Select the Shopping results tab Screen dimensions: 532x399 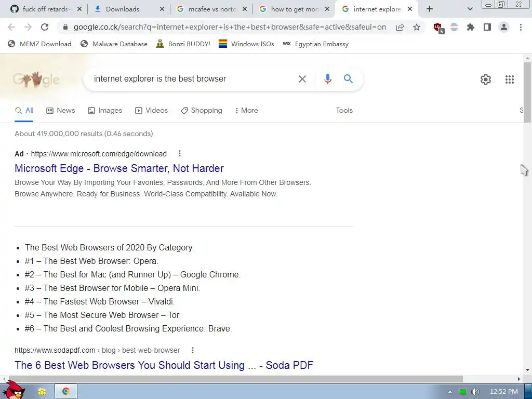tap(202, 111)
